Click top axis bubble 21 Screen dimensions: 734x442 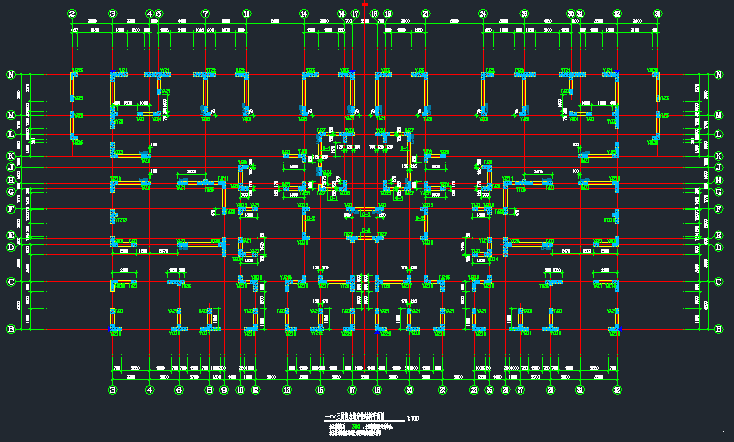(x=425, y=14)
